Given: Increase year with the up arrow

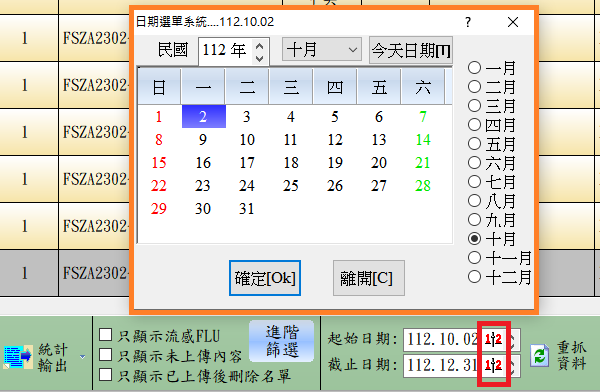Looking at the screenshot, I should click(x=259, y=46).
